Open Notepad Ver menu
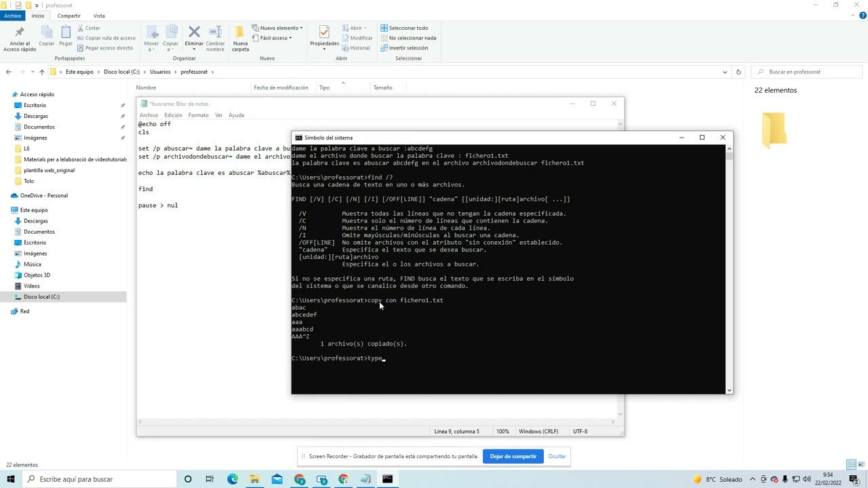The width and height of the screenshot is (868, 488). tap(218, 115)
